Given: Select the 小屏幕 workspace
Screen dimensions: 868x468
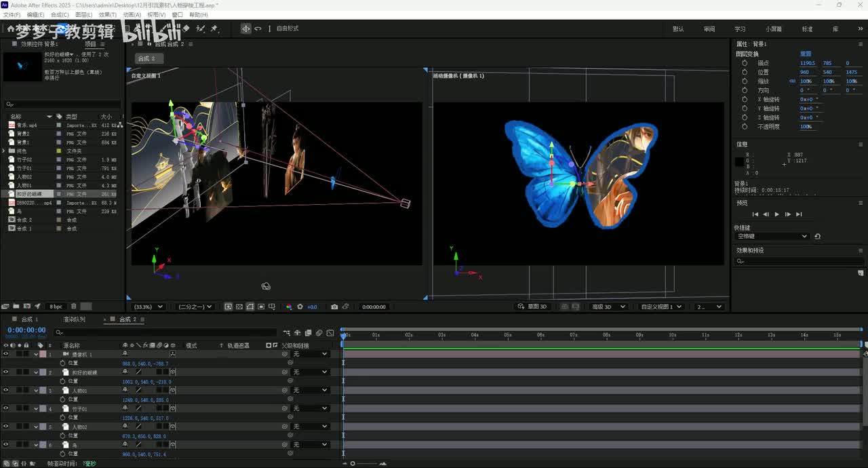Looking at the screenshot, I should [773, 29].
